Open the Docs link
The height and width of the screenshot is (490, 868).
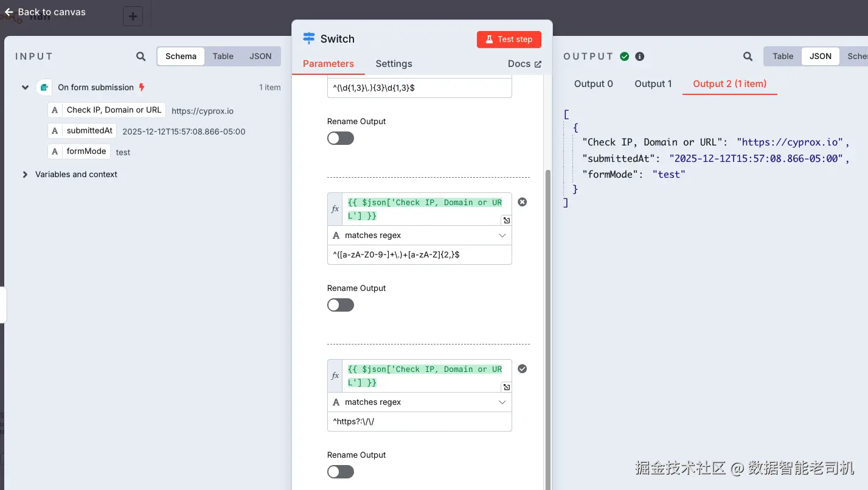tap(524, 64)
